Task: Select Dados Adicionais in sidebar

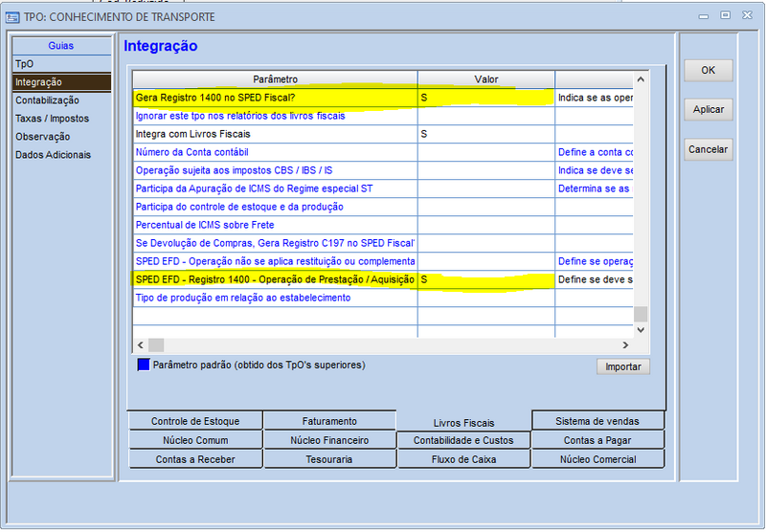Action: point(53,155)
